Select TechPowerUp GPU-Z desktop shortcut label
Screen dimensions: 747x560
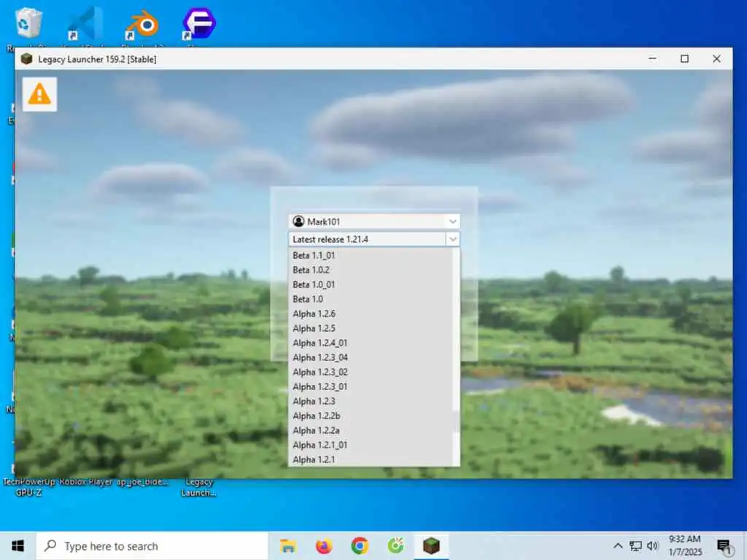tap(28, 488)
